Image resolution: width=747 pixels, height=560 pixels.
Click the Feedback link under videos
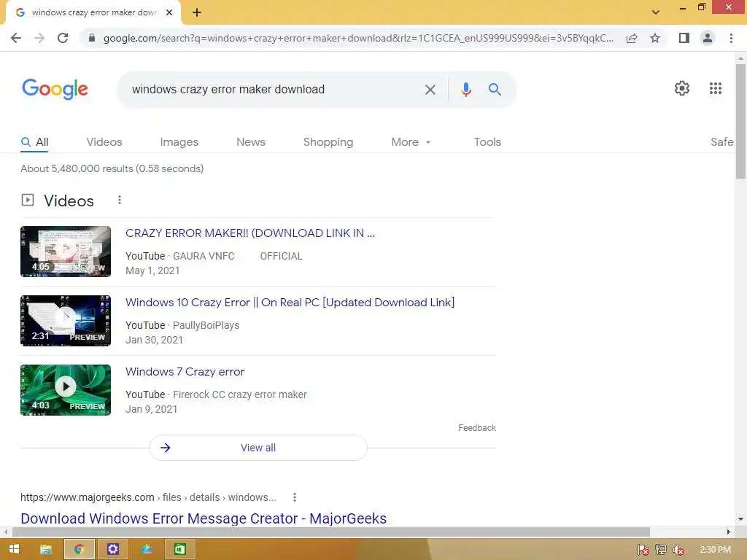coord(477,427)
